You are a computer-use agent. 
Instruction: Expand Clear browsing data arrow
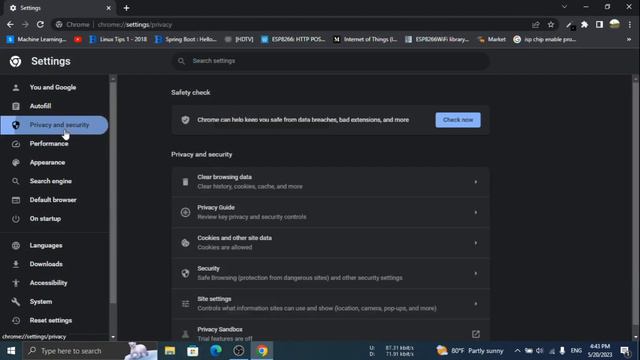(476, 182)
